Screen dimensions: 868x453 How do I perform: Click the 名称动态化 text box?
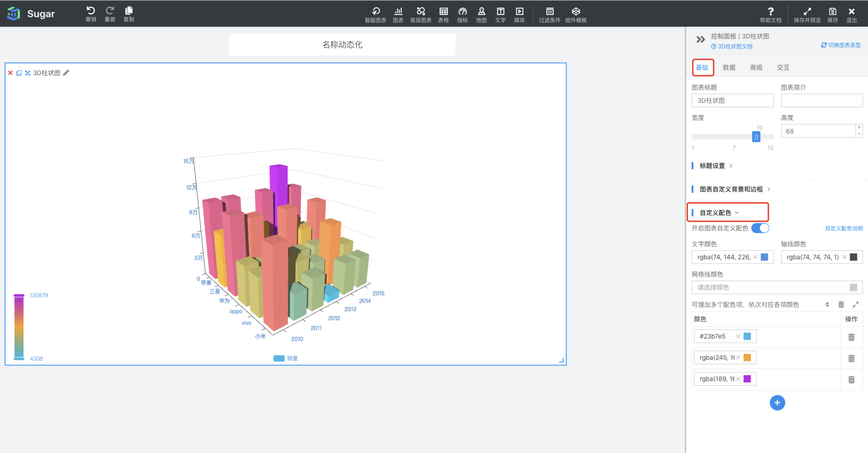coord(342,45)
